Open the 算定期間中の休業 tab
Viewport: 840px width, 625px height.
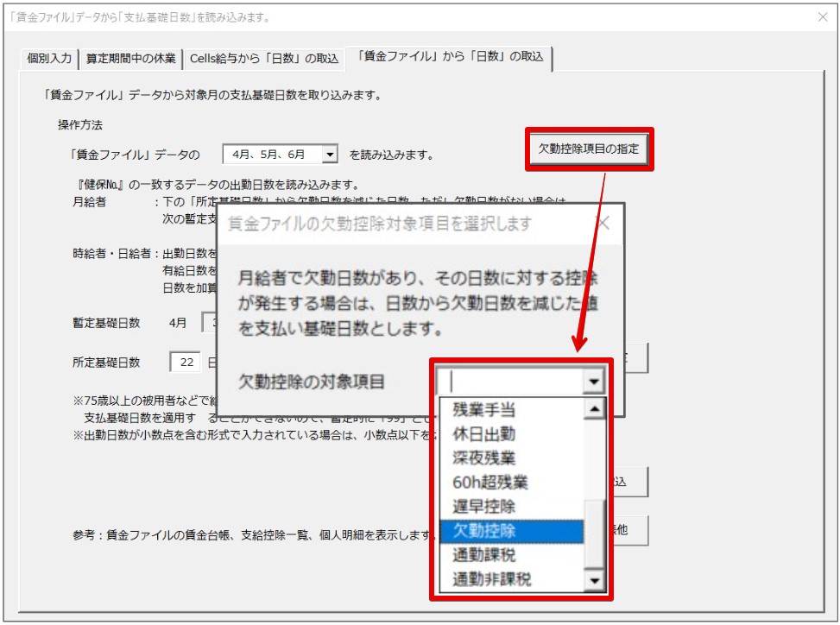pyautogui.click(x=130, y=59)
